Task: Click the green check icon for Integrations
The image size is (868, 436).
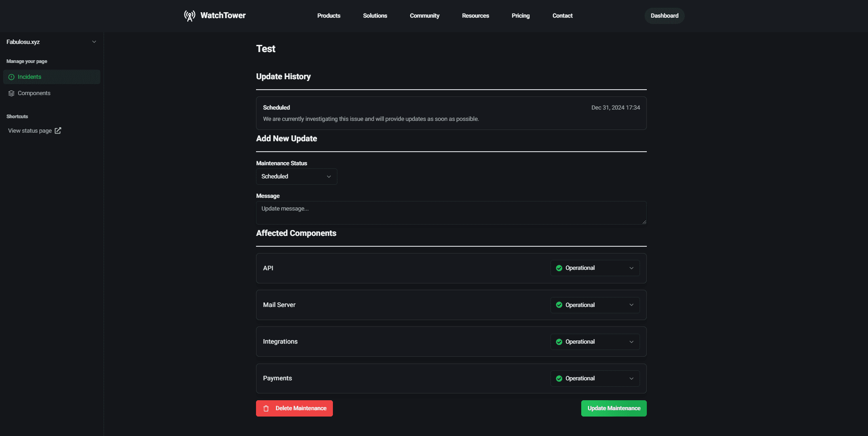Action: coord(559,341)
